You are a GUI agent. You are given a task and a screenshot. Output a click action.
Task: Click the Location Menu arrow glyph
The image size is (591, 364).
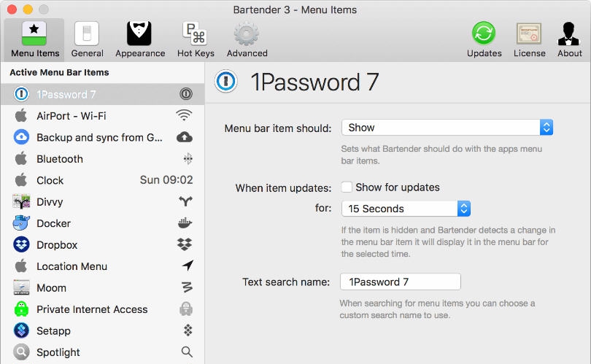[x=188, y=266]
